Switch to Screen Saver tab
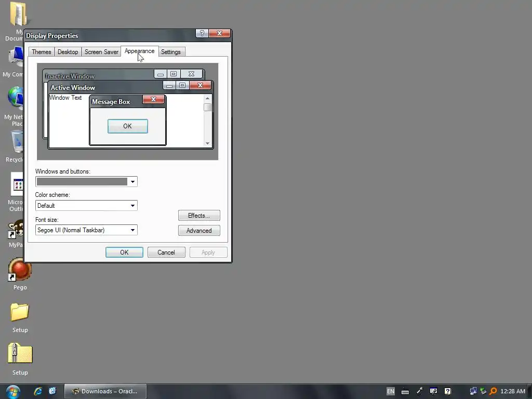 [101, 52]
